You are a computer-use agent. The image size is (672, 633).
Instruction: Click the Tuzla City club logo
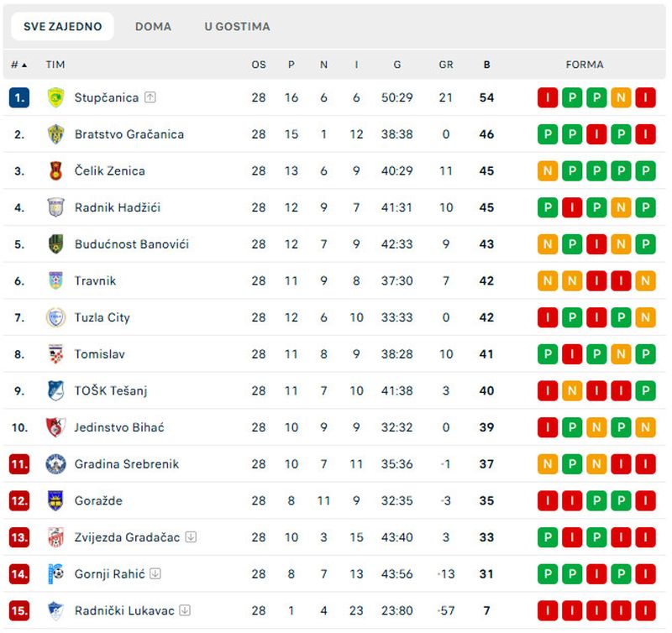(55, 317)
